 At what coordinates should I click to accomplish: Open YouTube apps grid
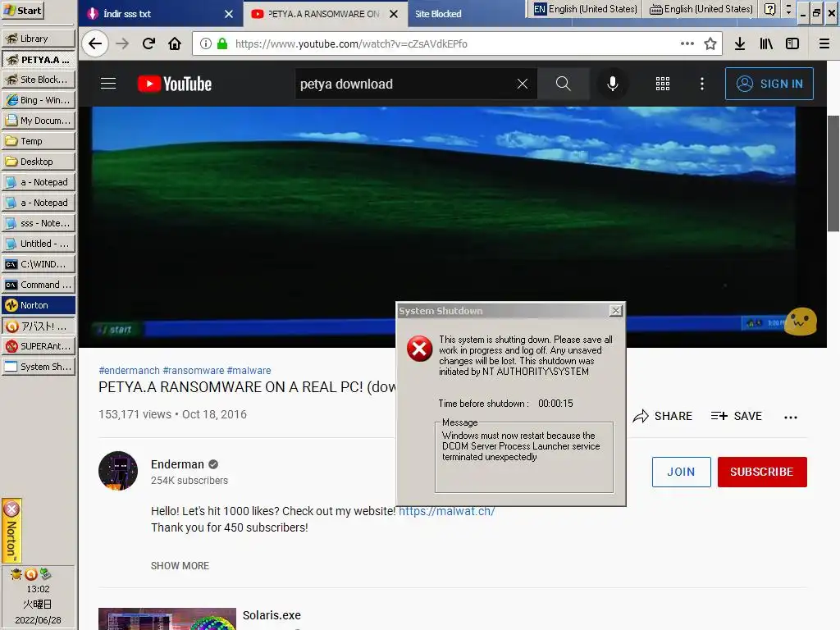[663, 84]
